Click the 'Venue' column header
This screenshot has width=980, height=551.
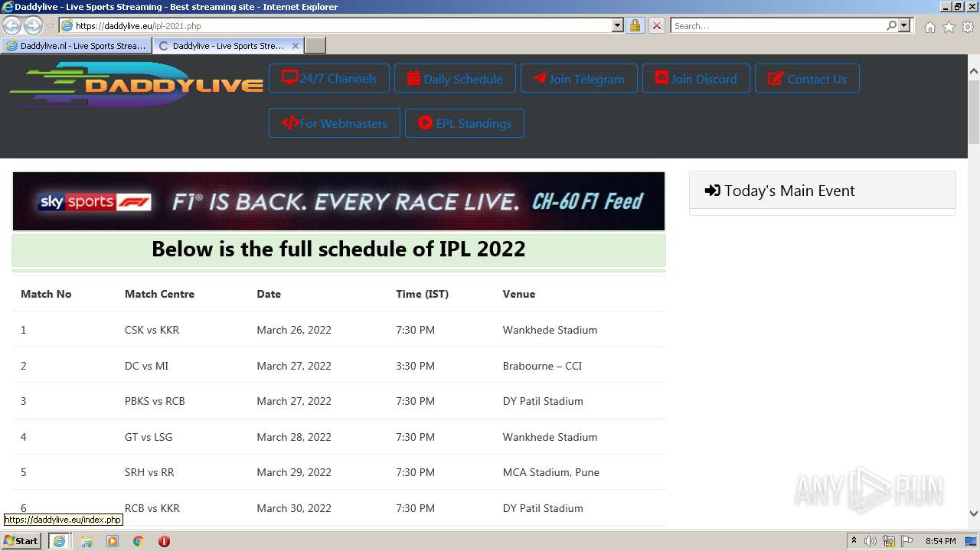pos(519,294)
